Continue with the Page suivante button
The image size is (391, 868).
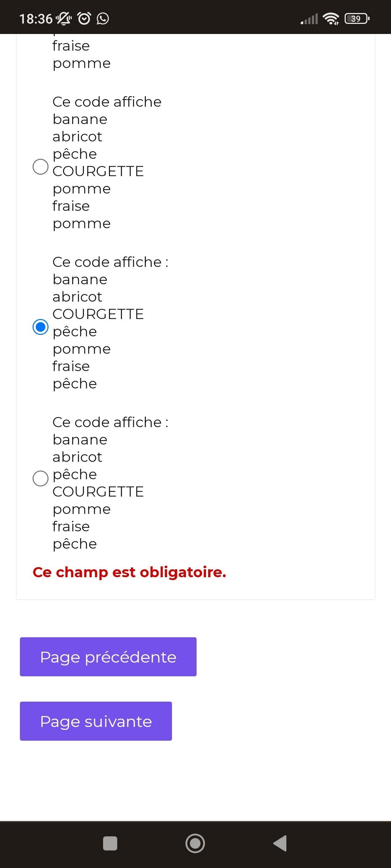tap(96, 721)
